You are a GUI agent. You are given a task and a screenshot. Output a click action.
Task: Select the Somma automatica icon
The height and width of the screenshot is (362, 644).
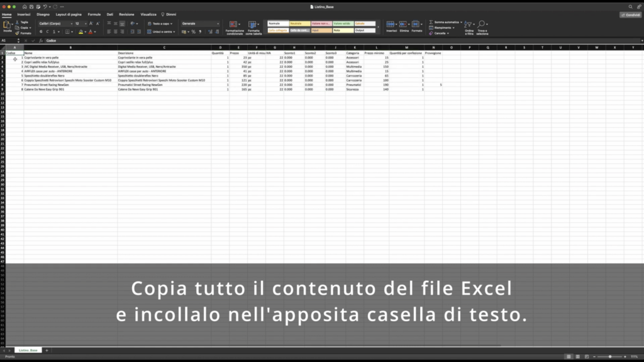point(431,22)
